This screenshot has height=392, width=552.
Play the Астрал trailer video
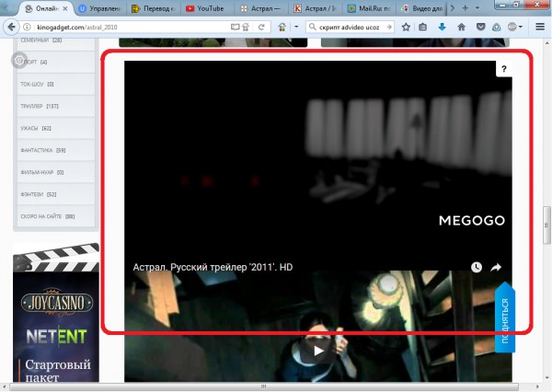point(318,351)
